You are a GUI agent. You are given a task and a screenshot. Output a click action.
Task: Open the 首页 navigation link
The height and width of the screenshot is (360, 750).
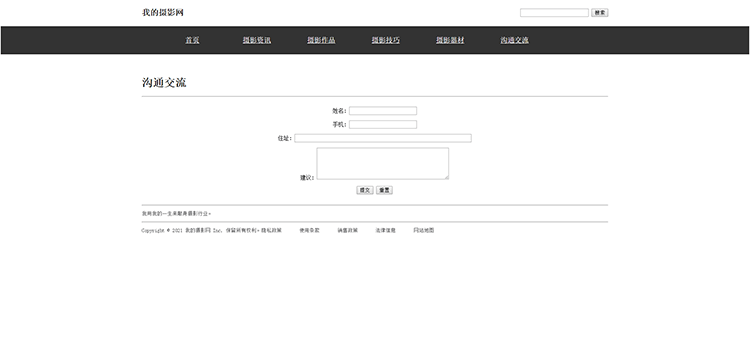click(x=192, y=40)
